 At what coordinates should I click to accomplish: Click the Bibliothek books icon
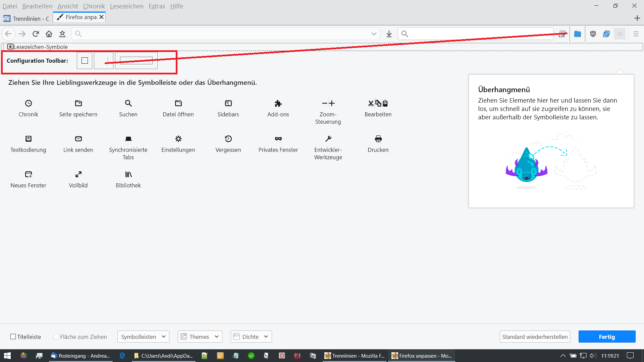coord(128,174)
